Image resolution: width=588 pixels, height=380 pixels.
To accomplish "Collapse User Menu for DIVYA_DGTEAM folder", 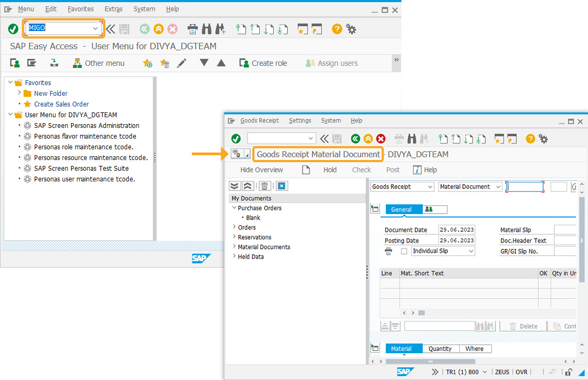I will [x=11, y=114].
